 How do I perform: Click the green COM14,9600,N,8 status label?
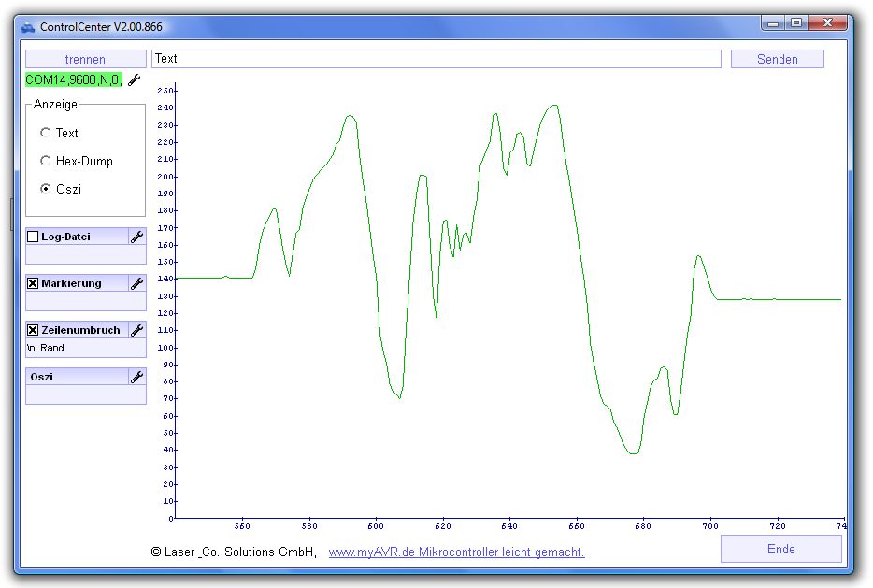coord(73,80)
